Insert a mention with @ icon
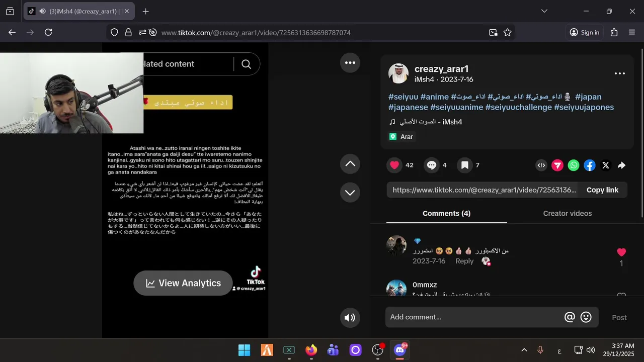The width and height of the screenshot is (644, 362). click(570, 317)
